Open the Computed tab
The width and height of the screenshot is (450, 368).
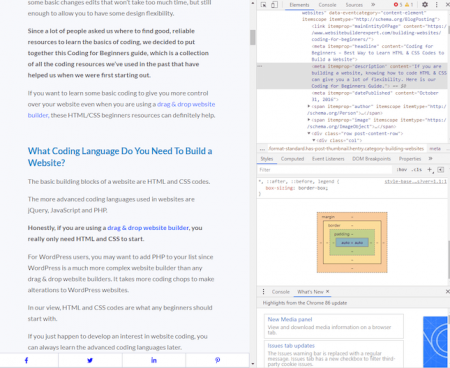click(292, 159)
